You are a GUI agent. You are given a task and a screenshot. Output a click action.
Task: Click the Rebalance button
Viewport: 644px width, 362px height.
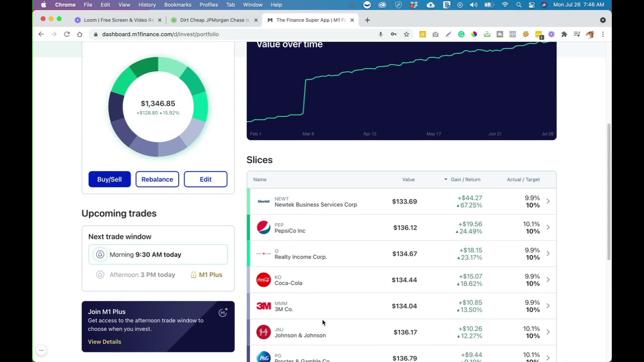click(157, 179)
